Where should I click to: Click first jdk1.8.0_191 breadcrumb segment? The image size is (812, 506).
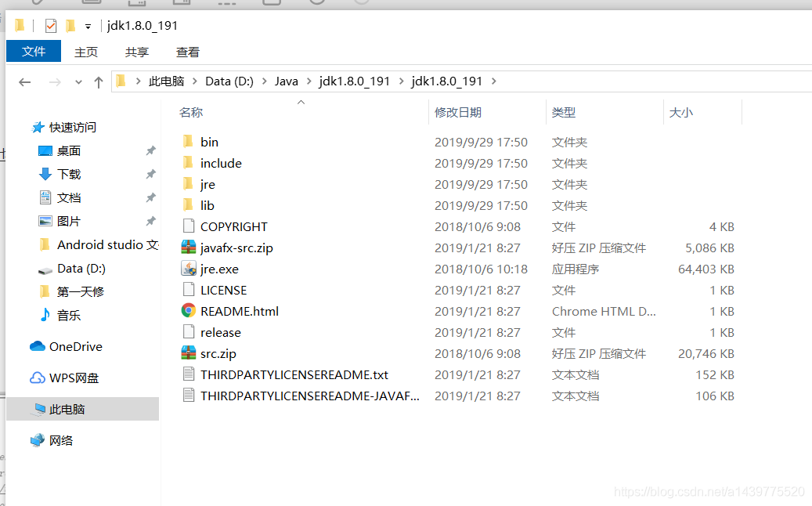click(354, 81)
